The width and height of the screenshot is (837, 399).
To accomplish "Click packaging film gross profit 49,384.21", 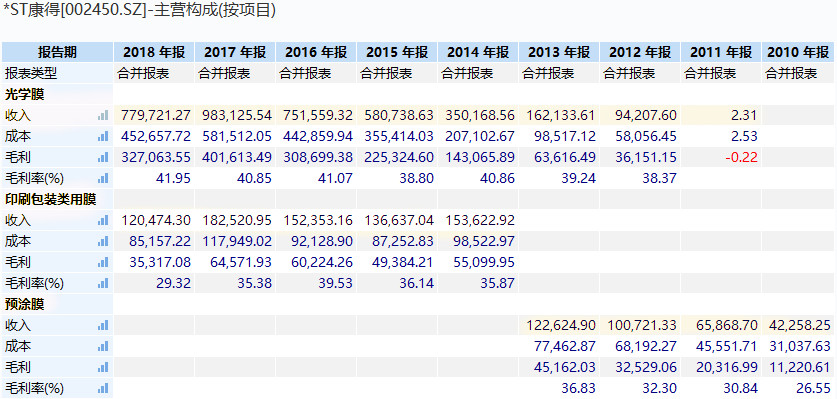I will [404, 262].
